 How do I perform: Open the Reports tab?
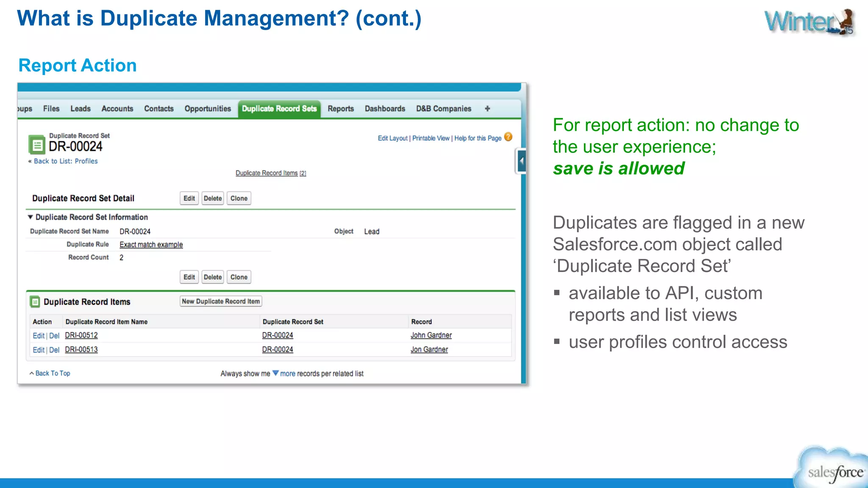click(x=341, y=108)
